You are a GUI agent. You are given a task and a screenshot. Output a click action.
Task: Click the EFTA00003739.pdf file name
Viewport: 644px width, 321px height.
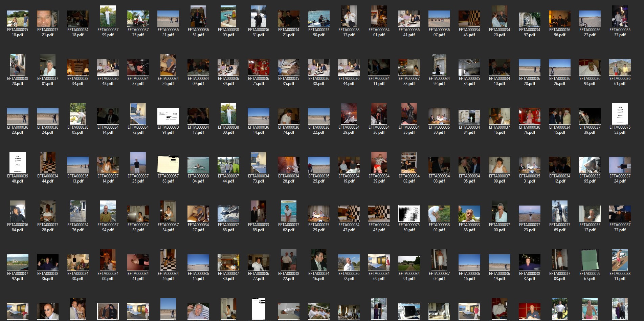(590, 130)
